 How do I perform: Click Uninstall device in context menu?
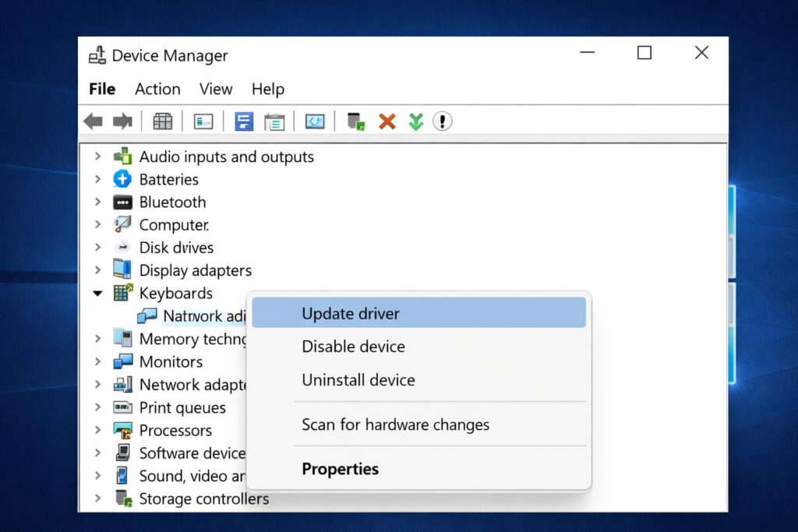pyautogui.click(x=358, y=380)
